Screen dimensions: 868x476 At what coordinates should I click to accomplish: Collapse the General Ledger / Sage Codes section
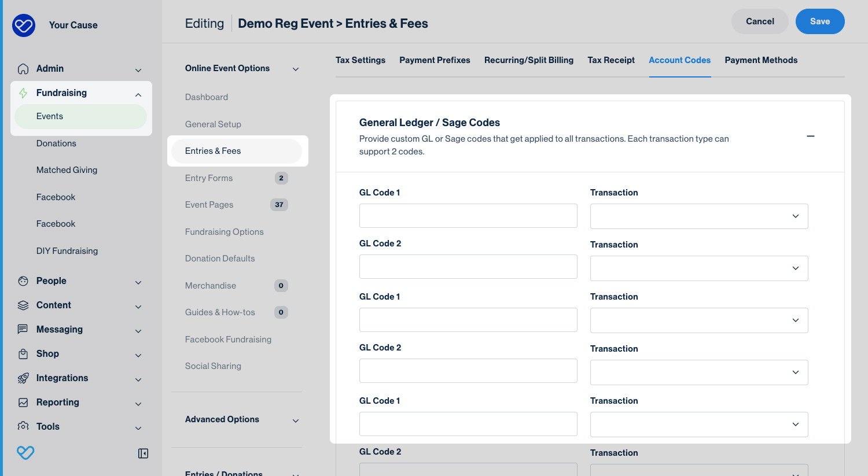810,136
